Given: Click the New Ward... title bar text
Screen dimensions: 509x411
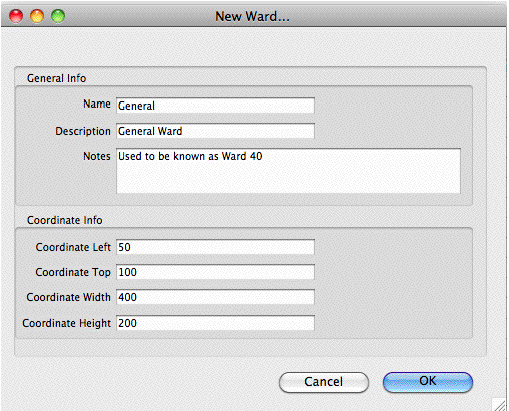Looking at the screenshot, I should tap(252, 16).
